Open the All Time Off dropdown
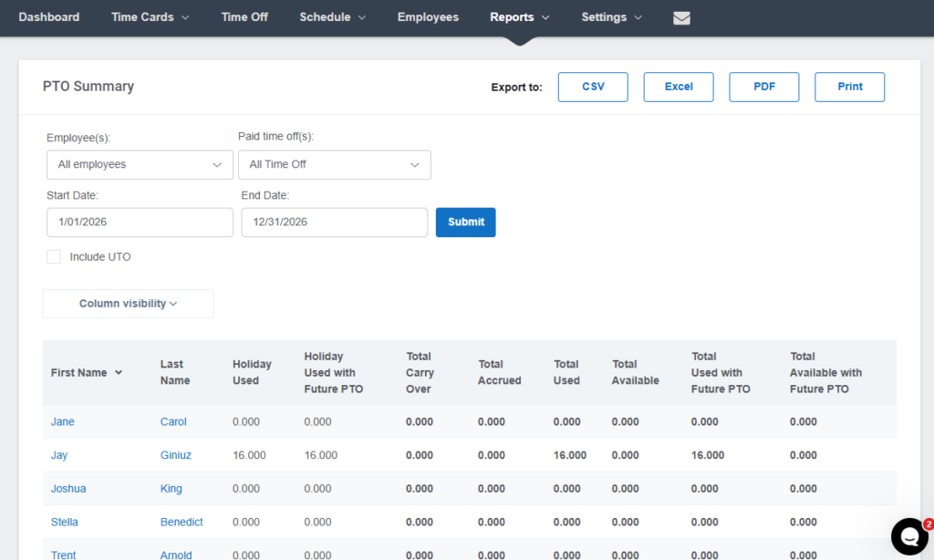The width and height of the screenshot is (934, 560). (334, 164)
